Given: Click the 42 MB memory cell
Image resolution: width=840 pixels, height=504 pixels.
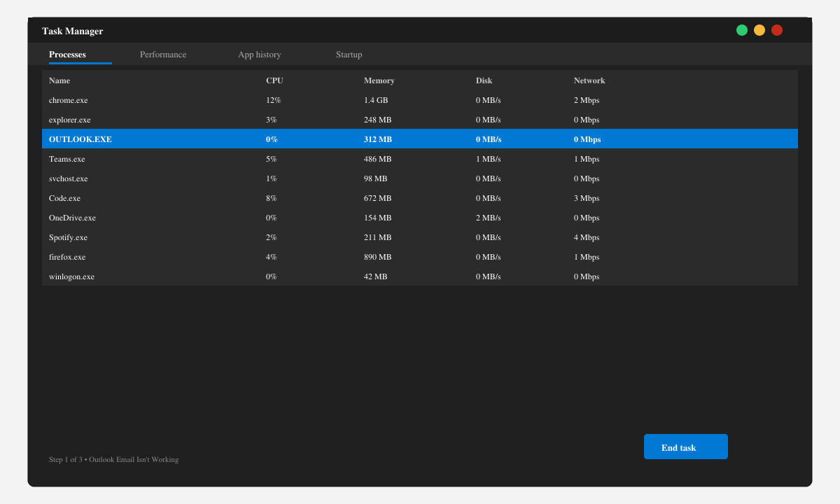Looking at the screenshot, I should 375,276.
